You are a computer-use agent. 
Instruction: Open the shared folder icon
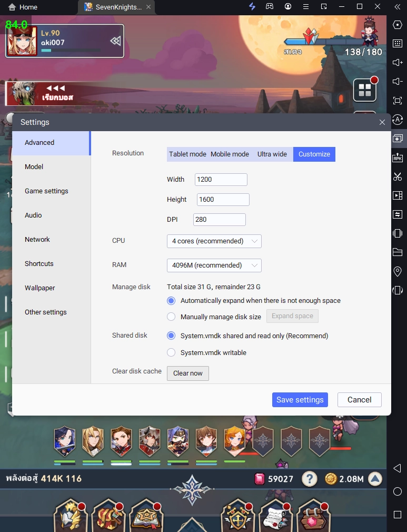pos(398,252)
